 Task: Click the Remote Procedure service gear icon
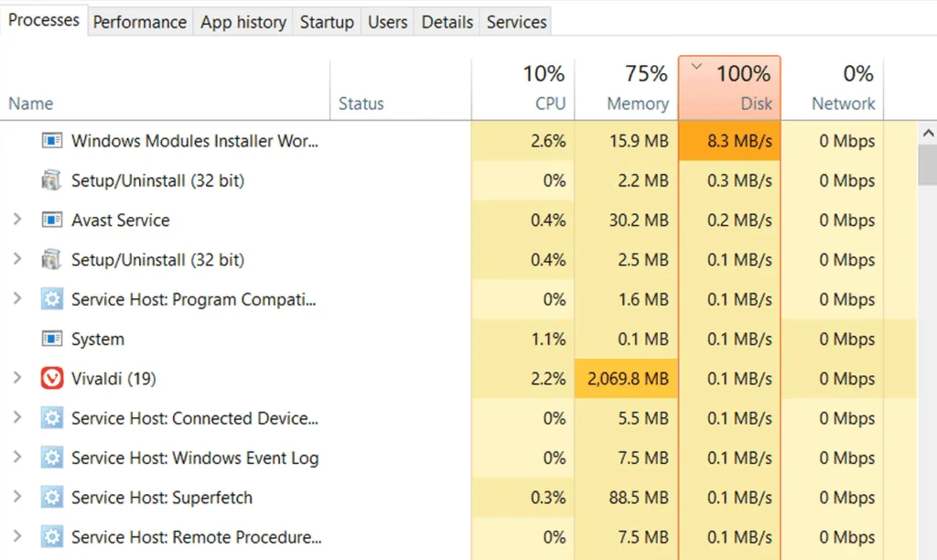tap(51, 537)
